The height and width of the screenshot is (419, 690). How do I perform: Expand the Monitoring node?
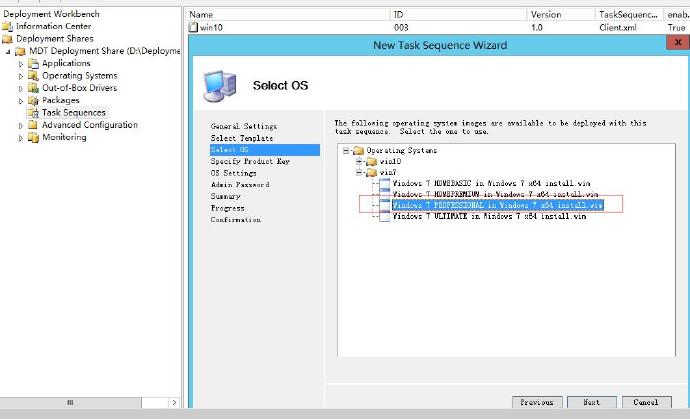pyautogui.click(x=21, y=138)
